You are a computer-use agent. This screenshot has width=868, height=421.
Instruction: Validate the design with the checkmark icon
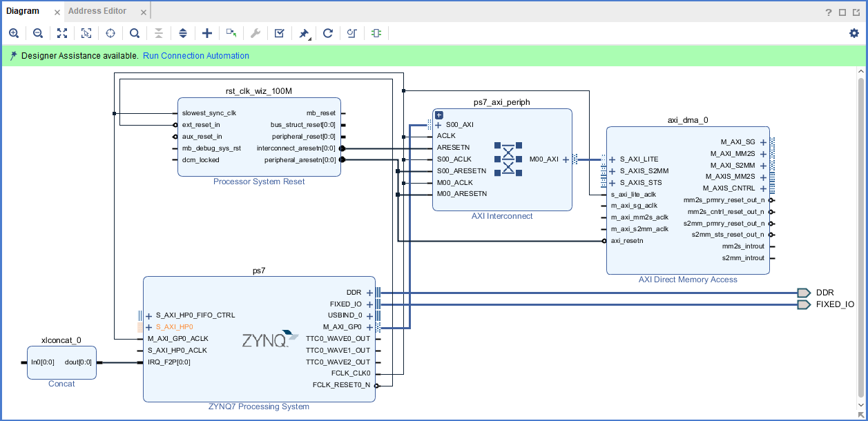coord(279,32)
